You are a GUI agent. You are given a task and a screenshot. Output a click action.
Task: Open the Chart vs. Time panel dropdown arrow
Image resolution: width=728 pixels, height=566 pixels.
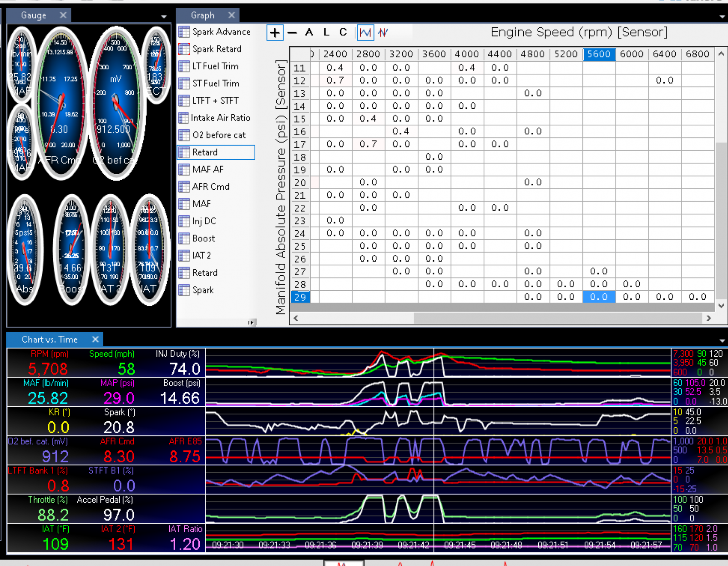722,341
